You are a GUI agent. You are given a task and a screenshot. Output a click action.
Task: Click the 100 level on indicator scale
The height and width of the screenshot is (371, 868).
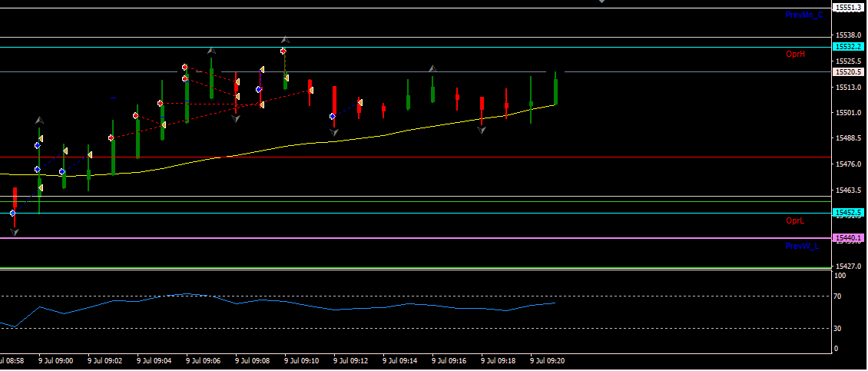point(840,276)
